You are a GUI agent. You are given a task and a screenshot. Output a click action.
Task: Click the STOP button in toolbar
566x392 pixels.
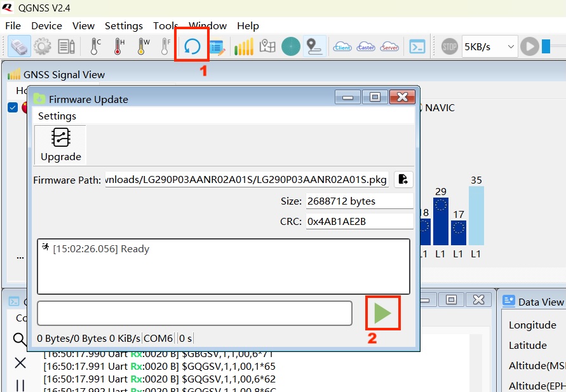(x=450, y=46)
